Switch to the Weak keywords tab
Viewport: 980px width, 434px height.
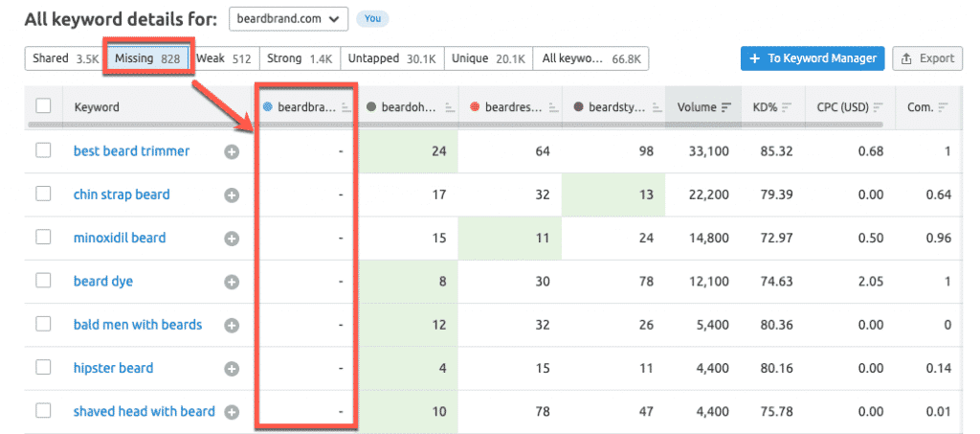224,59
